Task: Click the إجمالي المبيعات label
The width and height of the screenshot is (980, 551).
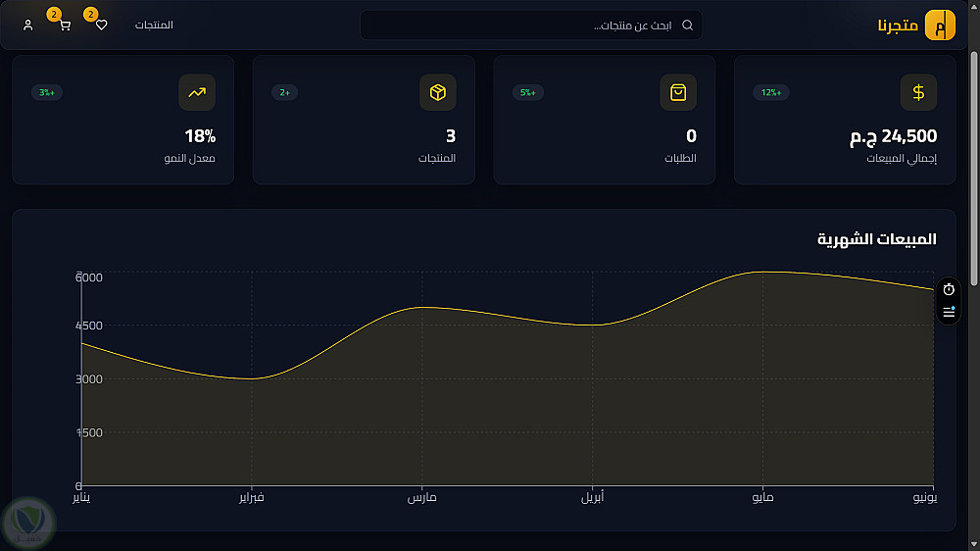Action: point(902,158)
